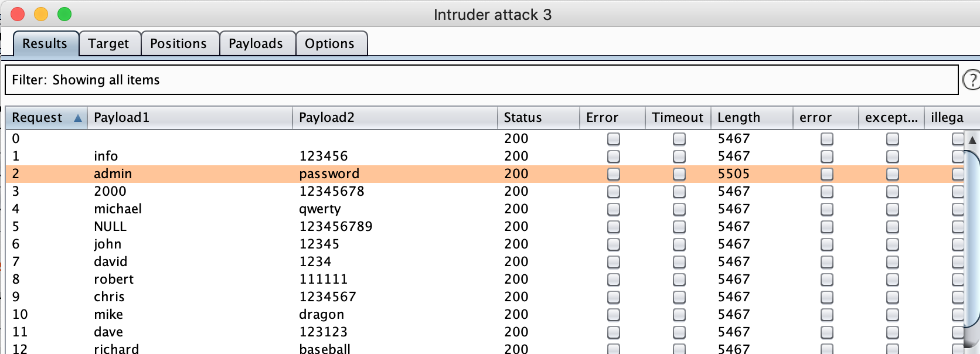Select the Target tab
Viewport: 980px width, 354px height.
pos(108,43)
